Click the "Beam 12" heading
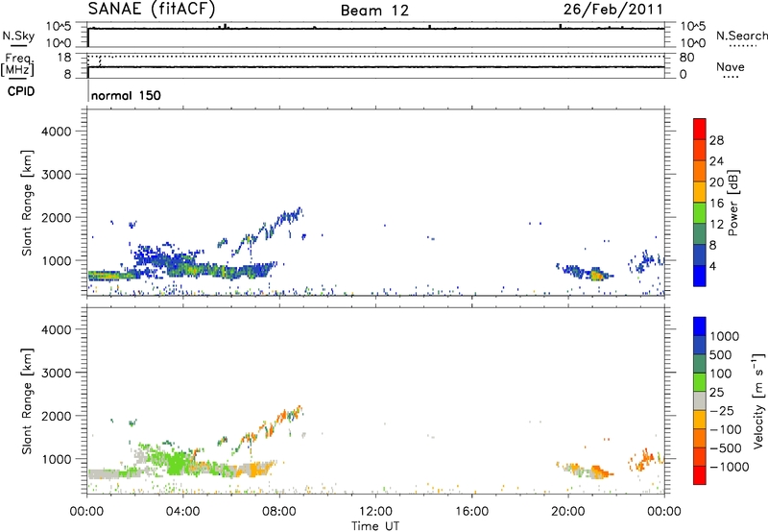 374,11
